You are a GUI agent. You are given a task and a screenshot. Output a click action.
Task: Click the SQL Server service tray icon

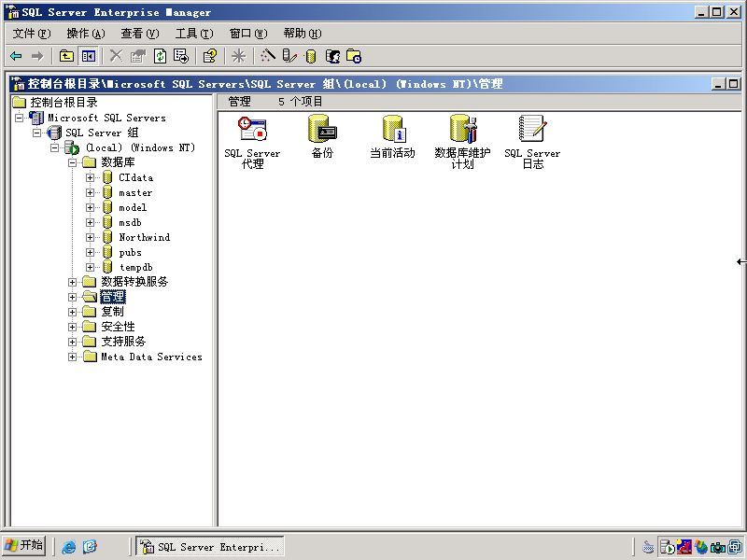[668, 547]
